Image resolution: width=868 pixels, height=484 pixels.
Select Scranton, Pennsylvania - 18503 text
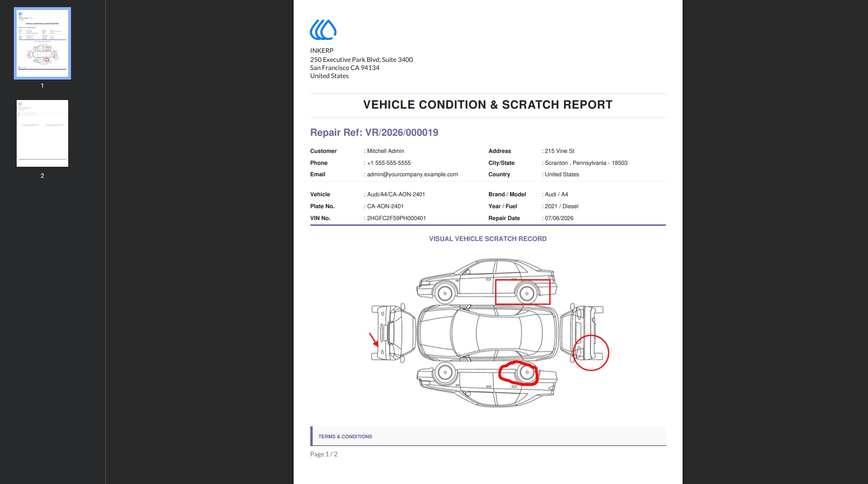click(586, 163)
